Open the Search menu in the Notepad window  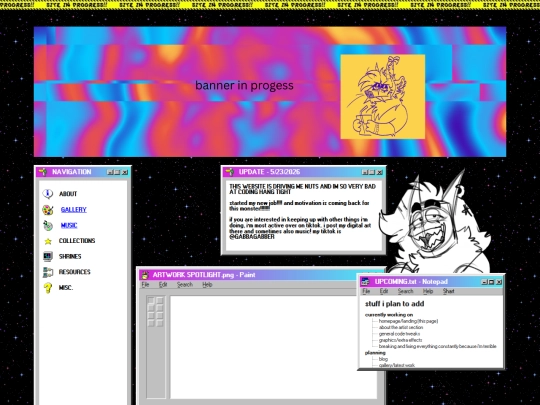click(x=405, y=291)
